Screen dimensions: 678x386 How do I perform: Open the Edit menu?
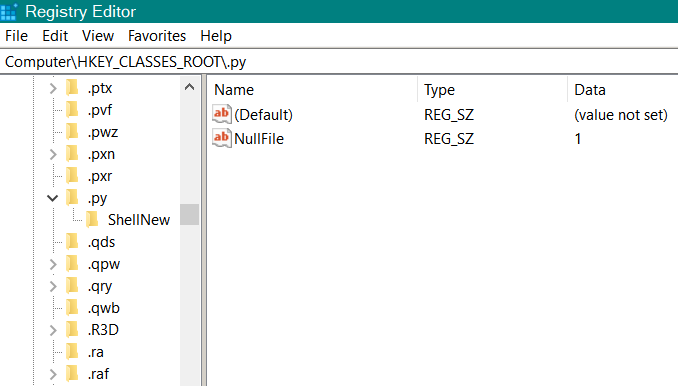pos(55,36)
